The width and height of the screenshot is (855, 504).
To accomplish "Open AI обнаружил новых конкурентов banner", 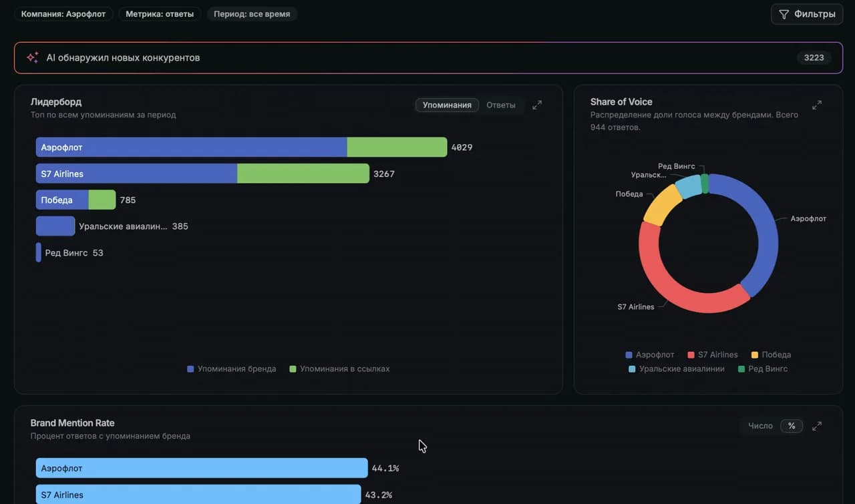I will [x=428, y=57].
